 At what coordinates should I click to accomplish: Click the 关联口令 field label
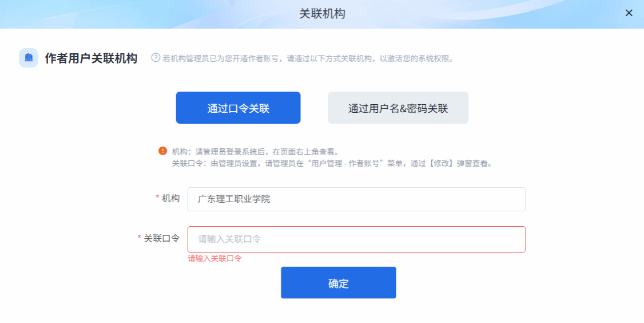pyautogui.click(x=161, y=238)
